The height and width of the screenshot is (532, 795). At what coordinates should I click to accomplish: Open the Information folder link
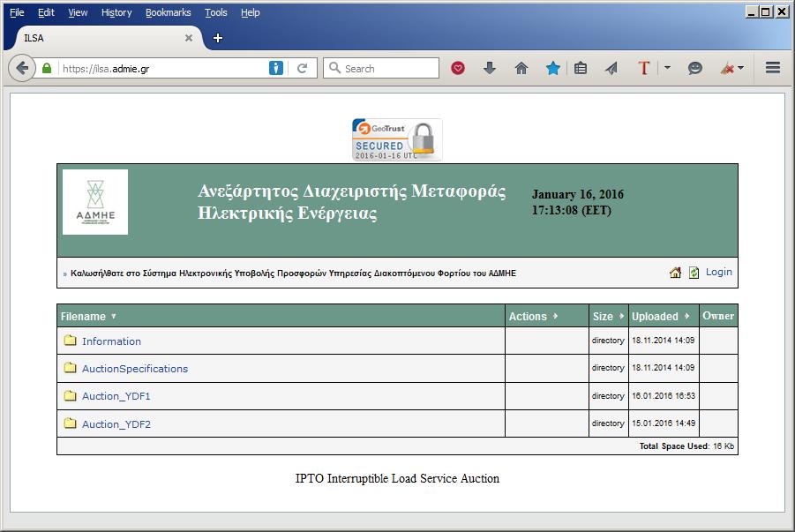(x=111, y=341)
